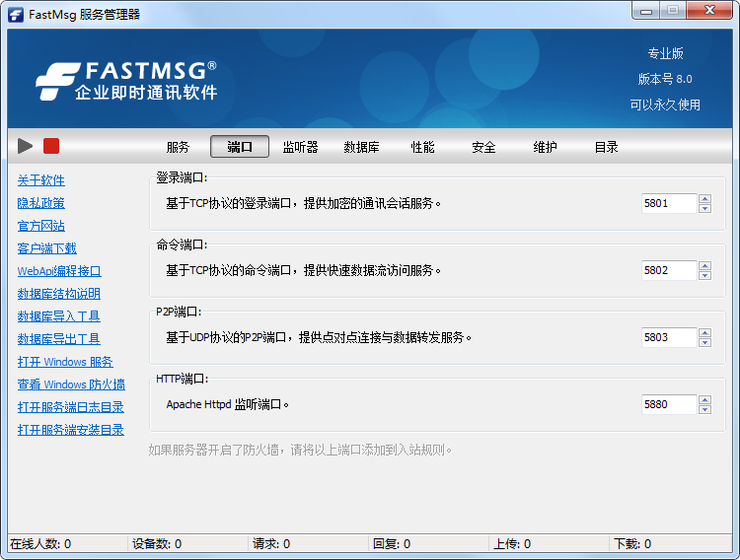
Task: Stop the service with the red square icon
Action: tap(51, 146)
